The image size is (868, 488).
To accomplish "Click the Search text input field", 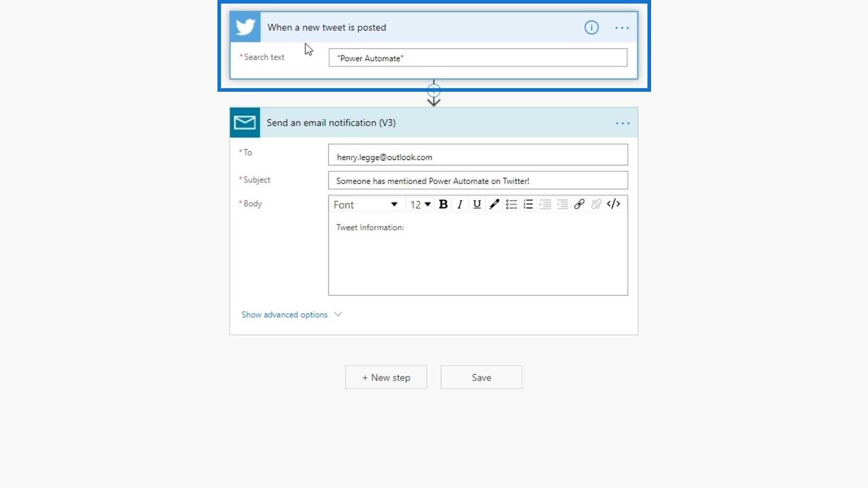I will (x=478, y=57).
